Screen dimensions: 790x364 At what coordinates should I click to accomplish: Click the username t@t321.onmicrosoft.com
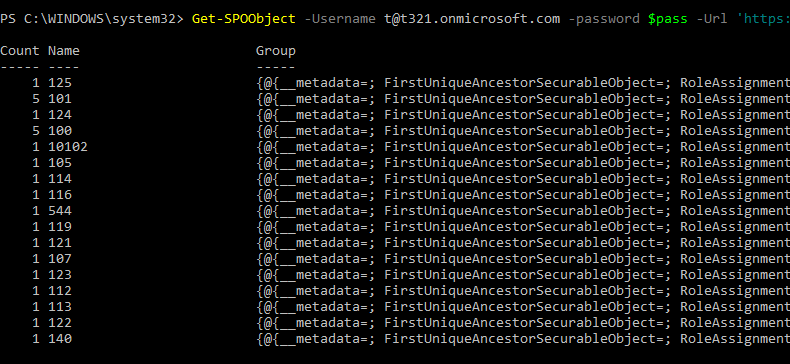(x=472, y=19)
